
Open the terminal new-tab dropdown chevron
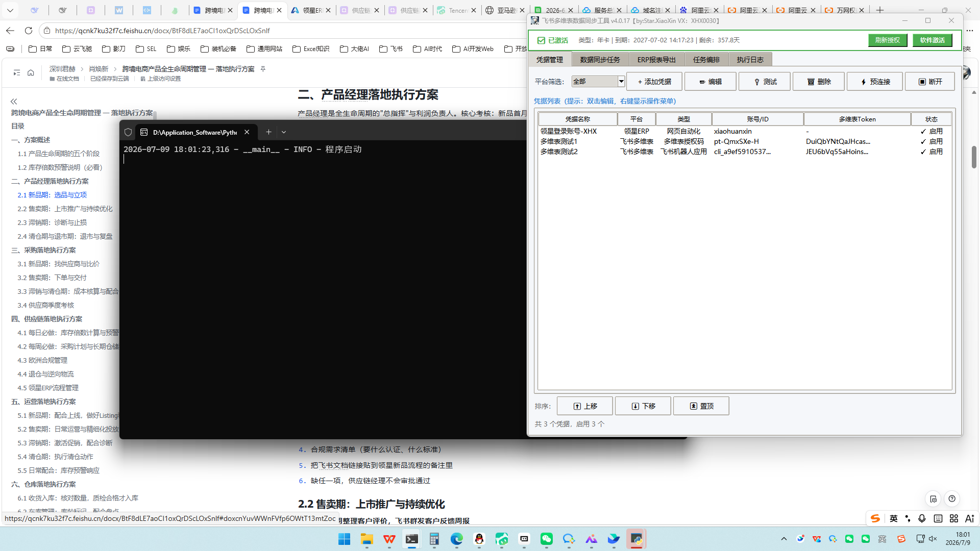click(x=284, y=132)
